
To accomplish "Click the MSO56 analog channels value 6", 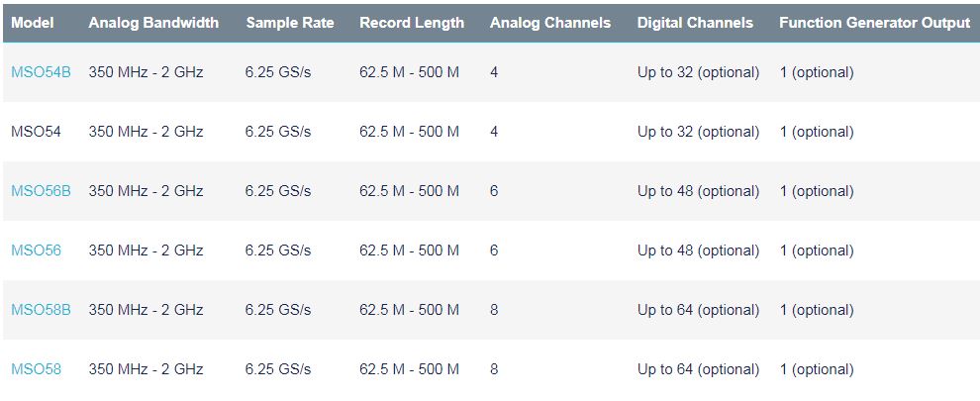I will pos(494,251).
